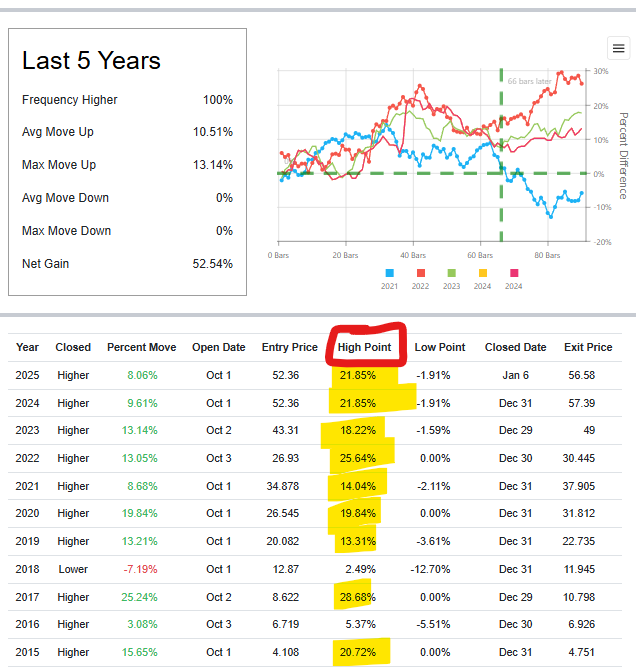This screenshot has height=671, width=636.
Task: Click the Entry Price column header
Action: pyautogui.click(x=290, y=347)
